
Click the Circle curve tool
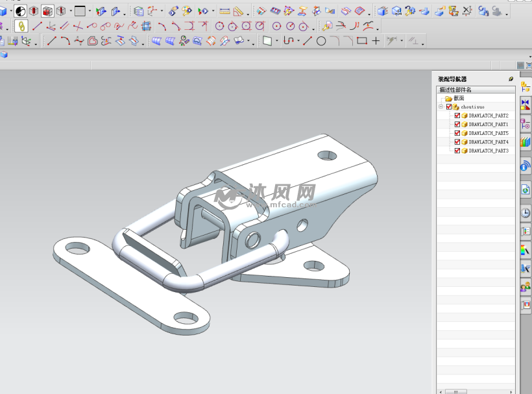(321, 41)
